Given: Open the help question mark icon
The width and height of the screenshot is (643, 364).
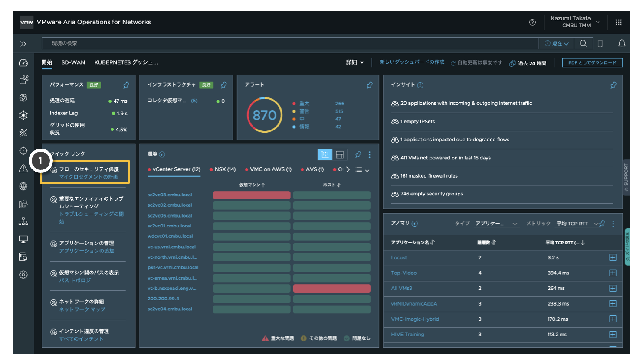Looking at the screenshot, I should pos(532,22).
